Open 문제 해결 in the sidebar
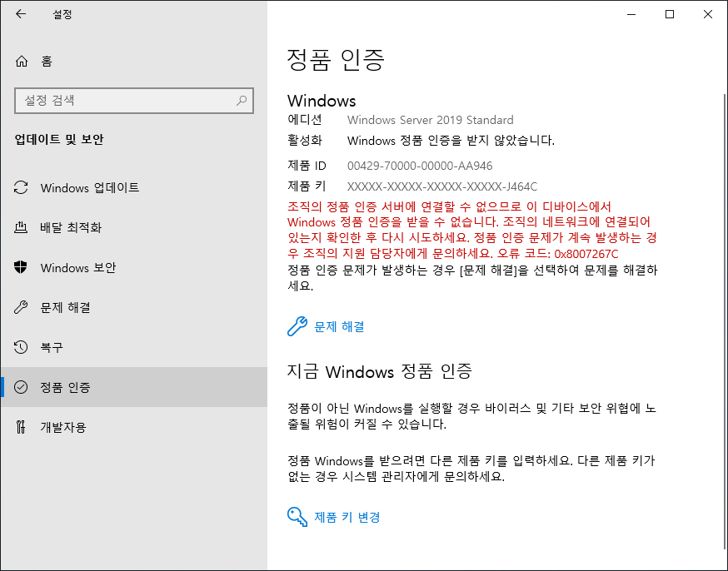This screenshot has height=571, width=728. [134, 307]
